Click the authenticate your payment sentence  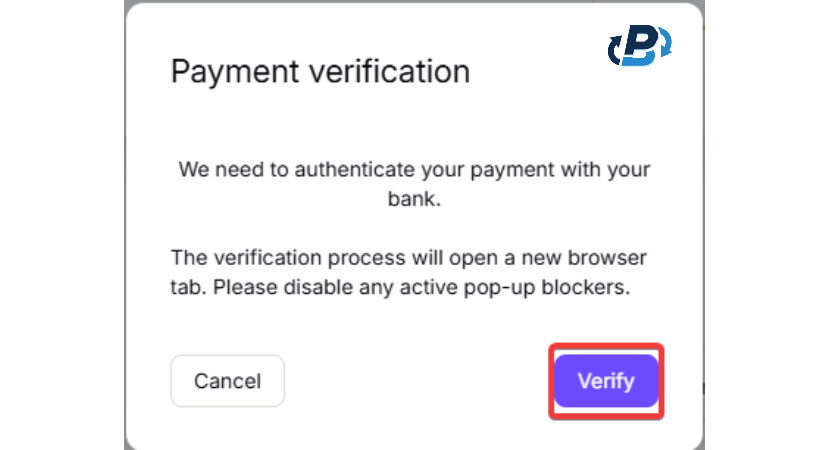click(x=414, y=184)
